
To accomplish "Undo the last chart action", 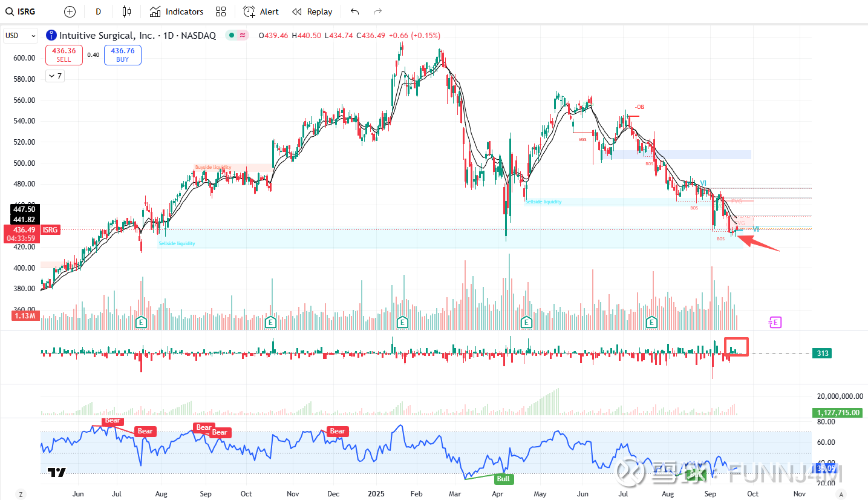I will 354,12.
